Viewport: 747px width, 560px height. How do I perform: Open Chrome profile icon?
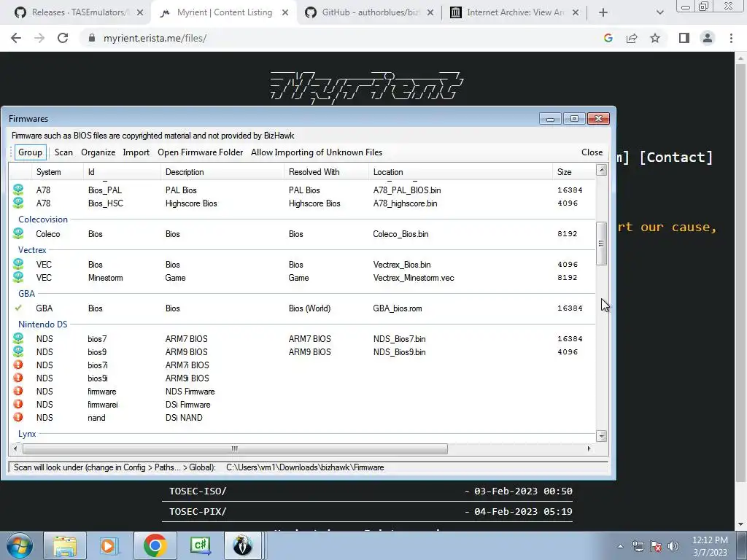click(x=708, y=38)
